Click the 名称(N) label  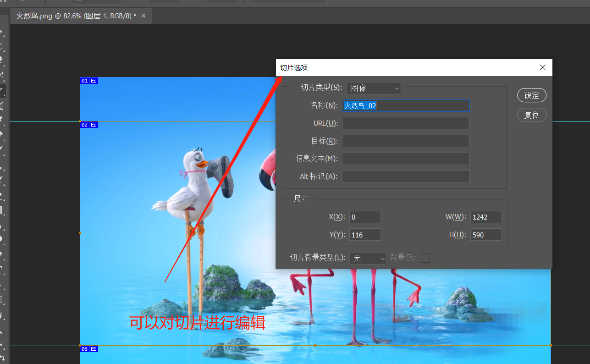pyautogui.click(x=324, y=105)
